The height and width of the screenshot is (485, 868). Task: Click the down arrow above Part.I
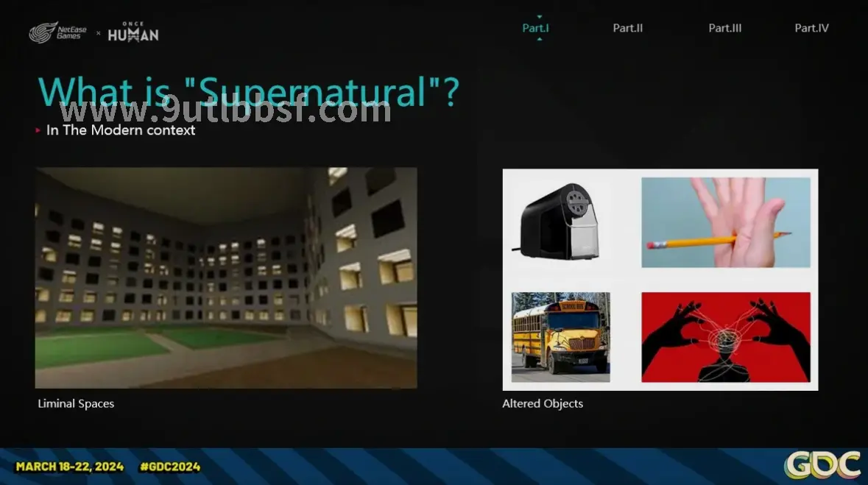click(539, 16)
